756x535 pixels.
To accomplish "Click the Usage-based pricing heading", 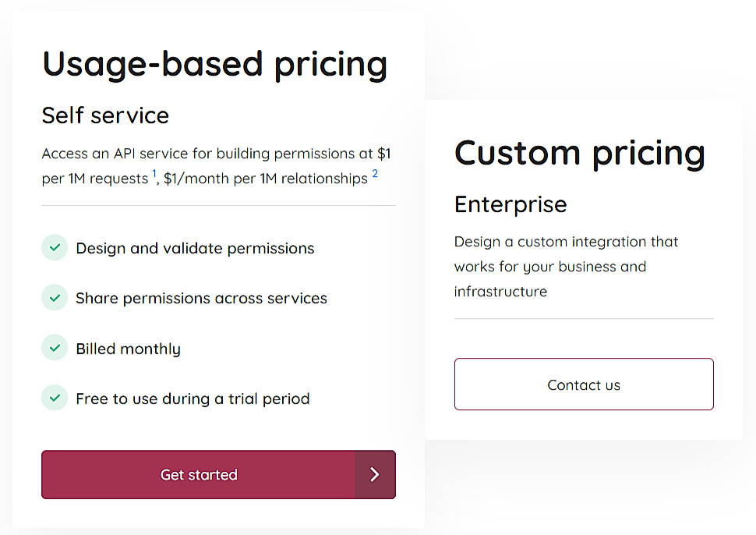I will (214, 64).
